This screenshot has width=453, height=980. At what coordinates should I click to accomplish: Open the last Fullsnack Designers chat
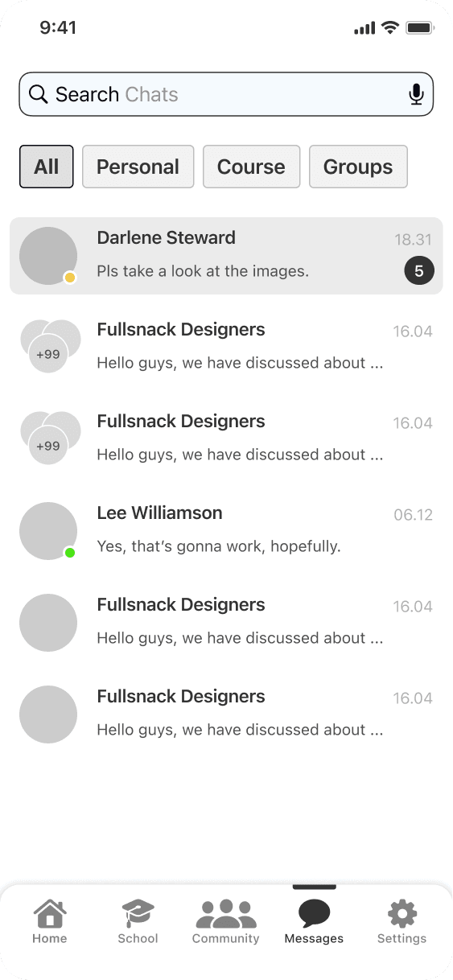point(226,714)
